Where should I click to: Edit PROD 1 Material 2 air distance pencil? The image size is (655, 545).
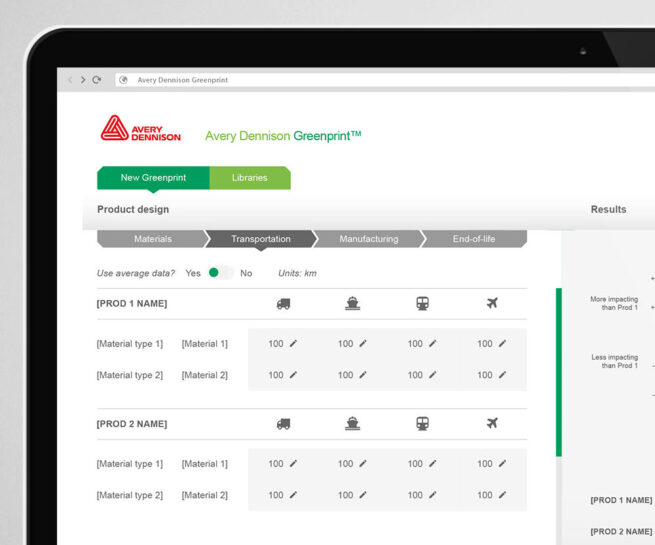[x=503, y=375]
